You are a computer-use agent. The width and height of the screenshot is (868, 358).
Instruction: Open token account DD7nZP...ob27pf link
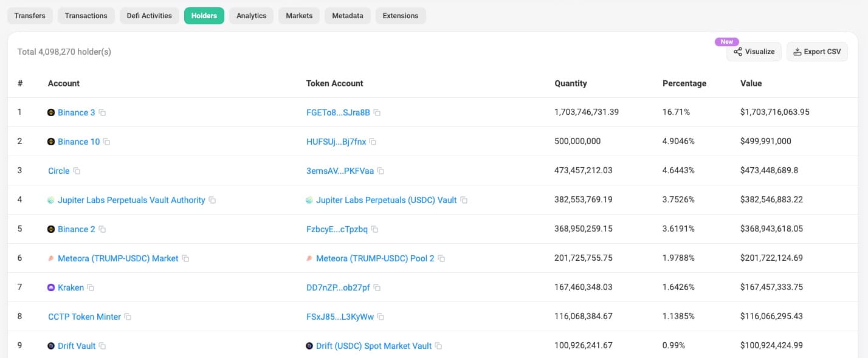click(x=338, y=287)
